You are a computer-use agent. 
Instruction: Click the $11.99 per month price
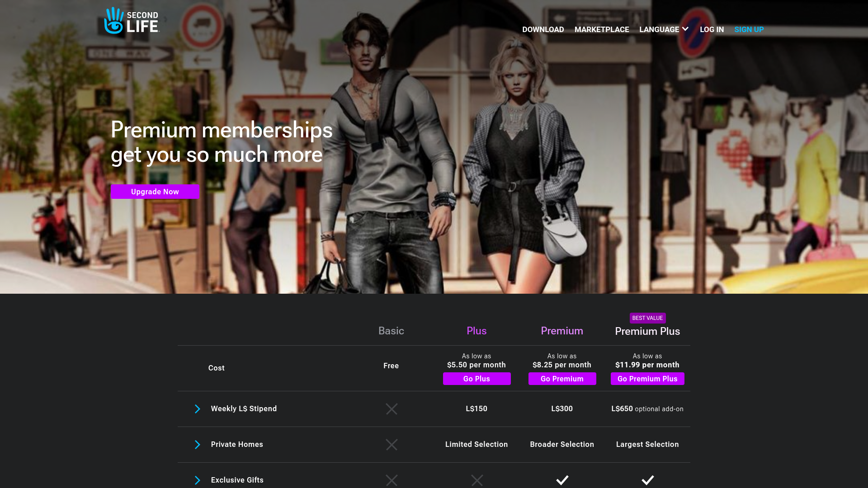pyautogui.click(x=647, y=365)
